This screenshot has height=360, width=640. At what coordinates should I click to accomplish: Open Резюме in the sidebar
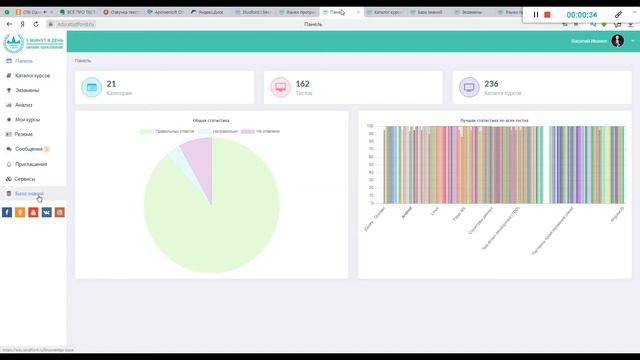(24, 134)
